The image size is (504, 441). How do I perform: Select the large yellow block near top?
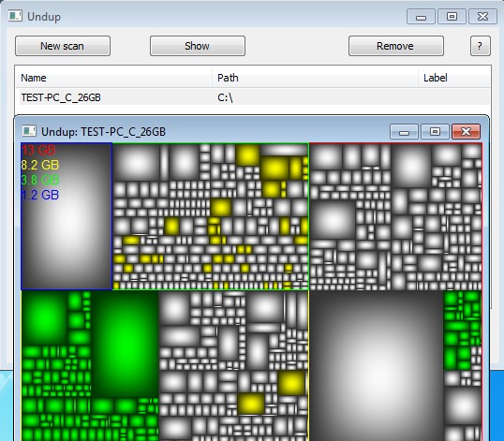(274, 168)
